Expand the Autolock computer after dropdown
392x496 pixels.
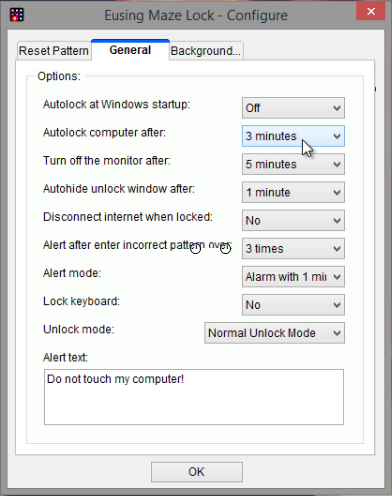point(293,136)
